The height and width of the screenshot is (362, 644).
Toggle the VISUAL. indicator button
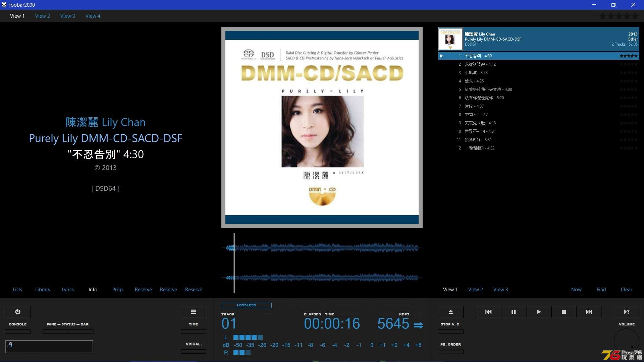(x=194, y=351)
